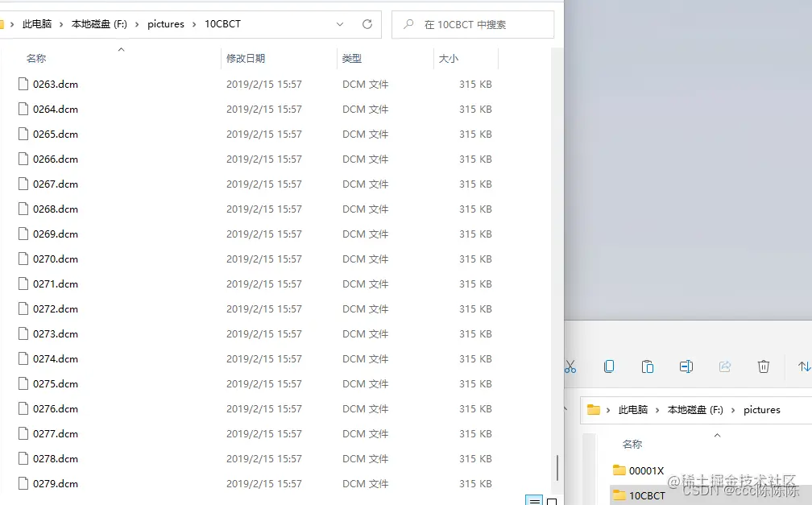This screenshot has width=812, height=505.
Task: Click the Cut scissors icon
Action: 570,366
